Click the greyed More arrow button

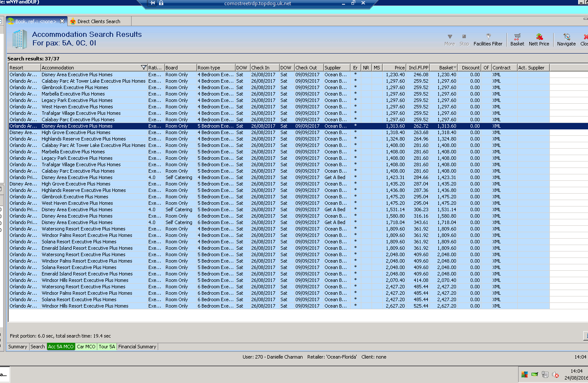coord(450,40)
